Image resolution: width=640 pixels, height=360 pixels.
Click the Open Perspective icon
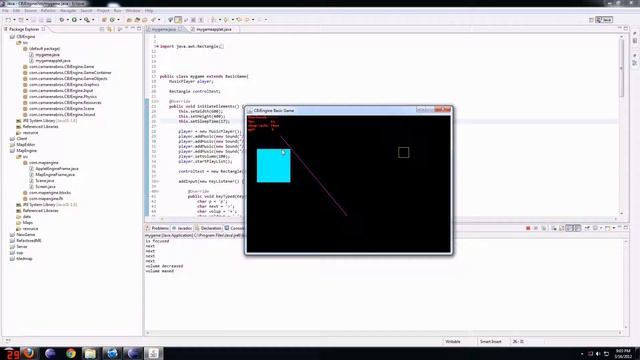[591, 20]
